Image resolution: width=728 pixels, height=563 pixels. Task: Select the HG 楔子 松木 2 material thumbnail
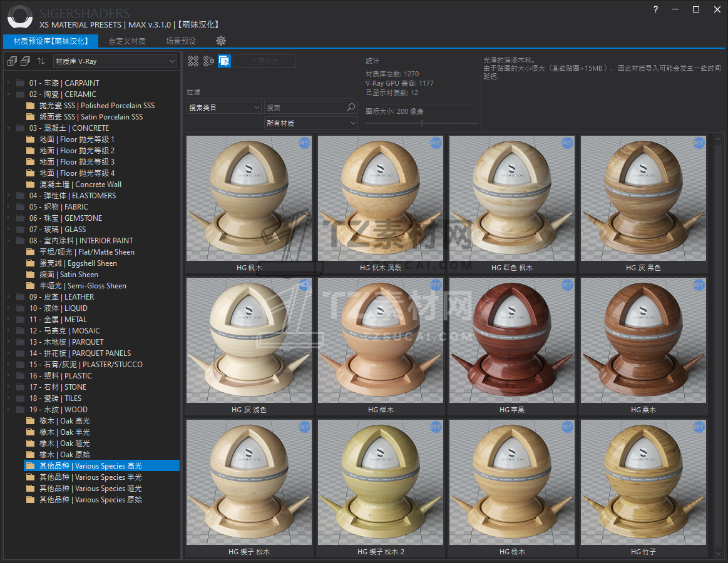click(x=380, y=482)
